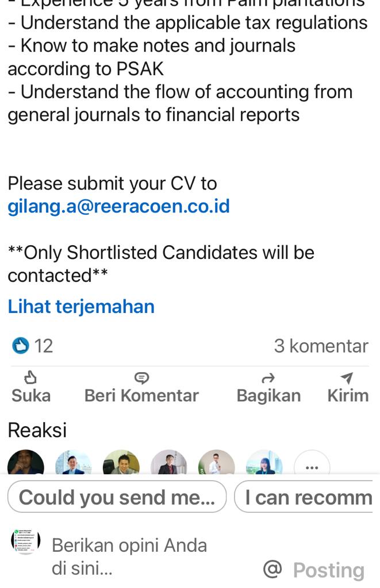Select "Could you send me..." quick reply

[x=117, y=497]
